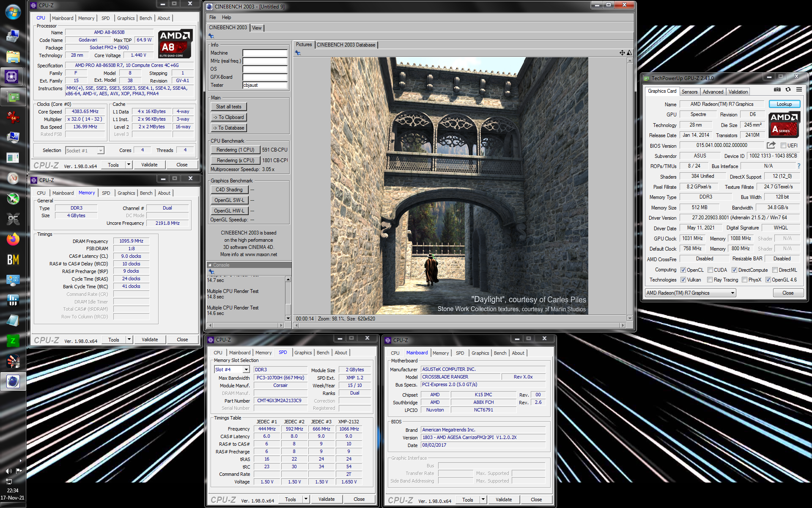This screenshot has height=508, width=812.
Task: Launch Firefox from the taskbar
Action: point(13,240)
